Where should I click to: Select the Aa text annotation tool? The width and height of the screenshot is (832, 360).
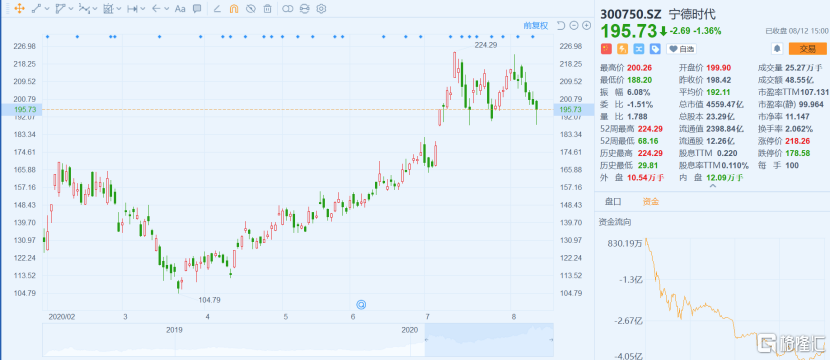pyautogui.click(x=180, y=8)
